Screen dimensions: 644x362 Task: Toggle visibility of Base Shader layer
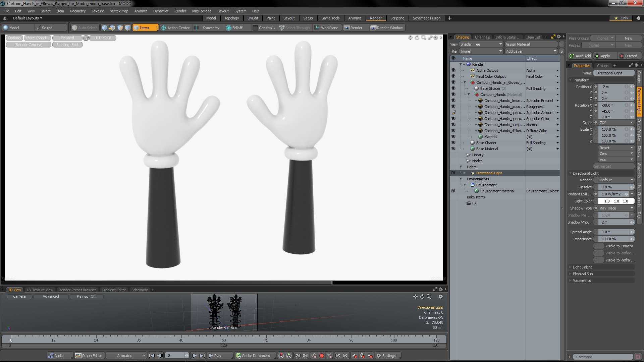tap(453, 143)
